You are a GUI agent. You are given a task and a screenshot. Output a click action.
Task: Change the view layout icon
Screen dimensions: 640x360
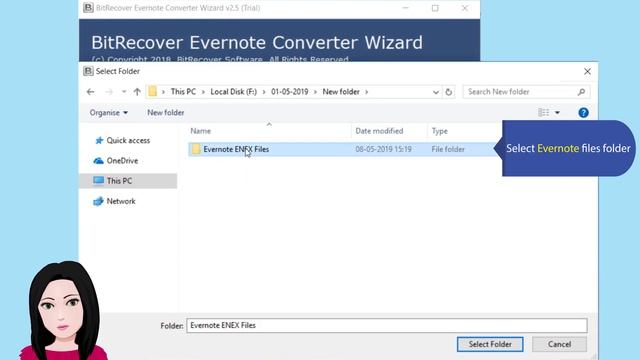(x=543, y=113)
